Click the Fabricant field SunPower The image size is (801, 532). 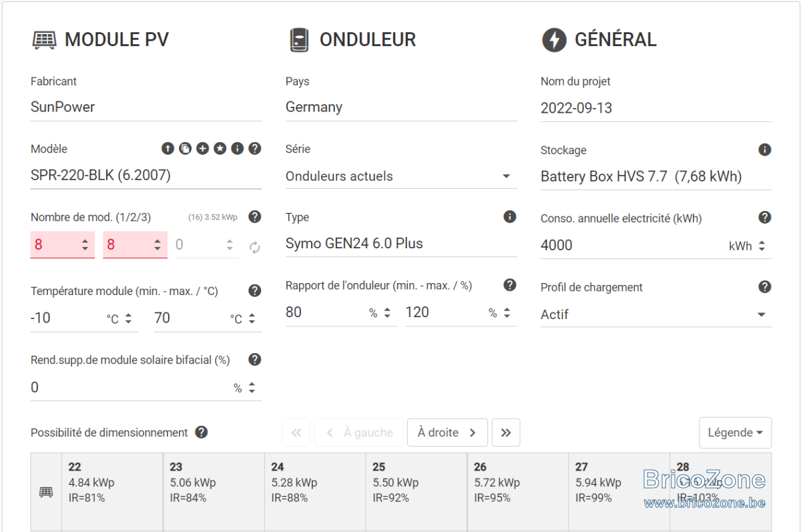tap(146, 107)
